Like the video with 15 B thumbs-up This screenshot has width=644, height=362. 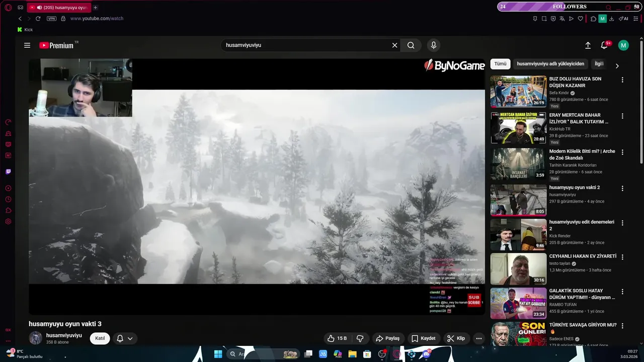[x=337, y=338]
